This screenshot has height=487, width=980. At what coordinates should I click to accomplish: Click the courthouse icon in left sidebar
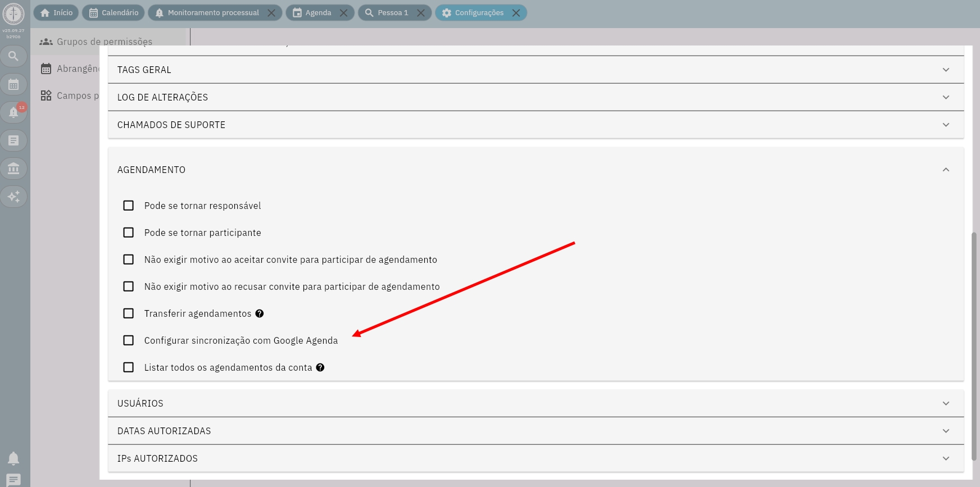point(13,169)
